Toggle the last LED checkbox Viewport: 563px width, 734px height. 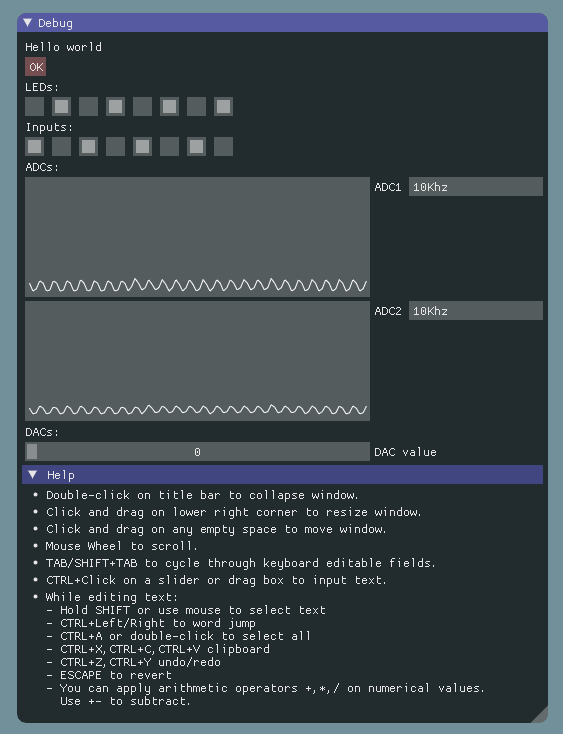[224, 106]
